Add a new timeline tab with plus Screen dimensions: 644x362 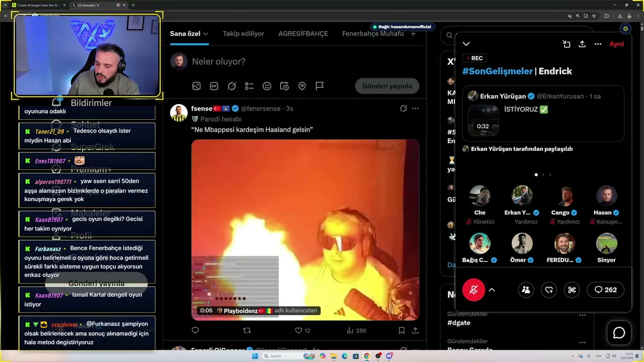pos(413,34)
